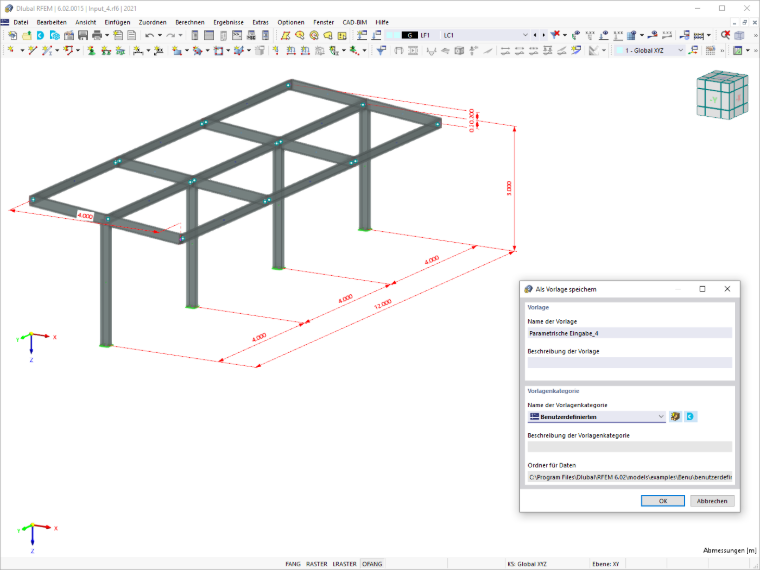Open the 1 - Global XYZ coordinate dropdown

point(649,50)
